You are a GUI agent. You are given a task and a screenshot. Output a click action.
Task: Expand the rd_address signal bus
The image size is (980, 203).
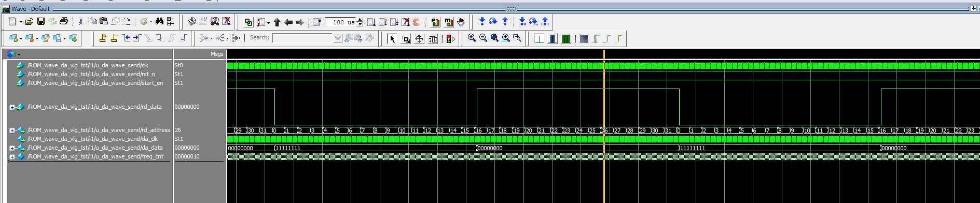(12, 130)
